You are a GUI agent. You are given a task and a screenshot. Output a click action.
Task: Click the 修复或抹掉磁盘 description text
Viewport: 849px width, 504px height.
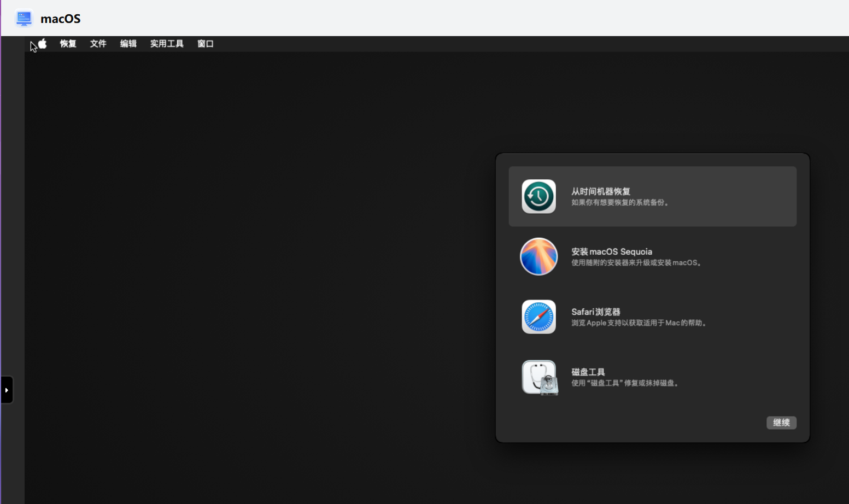625,383
